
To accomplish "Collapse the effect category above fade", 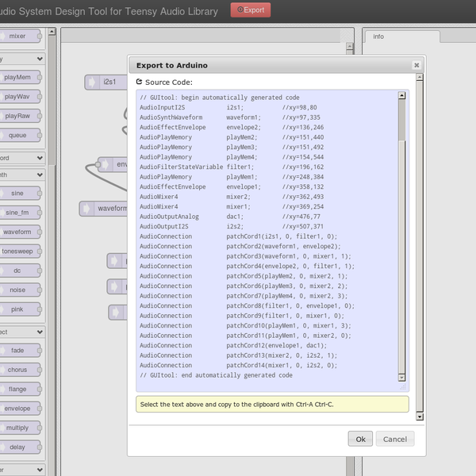I will [40, 332].
